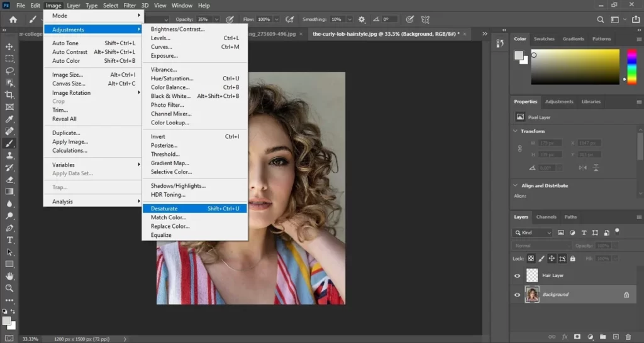Collapse Align and Distribute section
The height and width of the screenshot is (343, 644).
(516, 185)
